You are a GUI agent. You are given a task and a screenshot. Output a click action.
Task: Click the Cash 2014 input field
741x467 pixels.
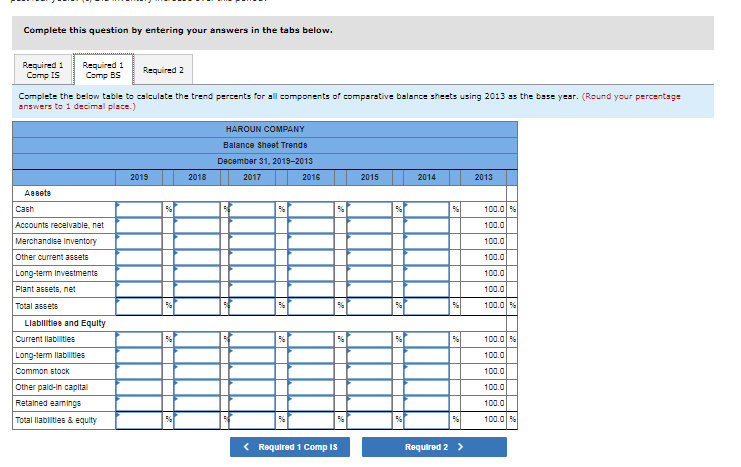pyautogui.click(x=427, y=209)
